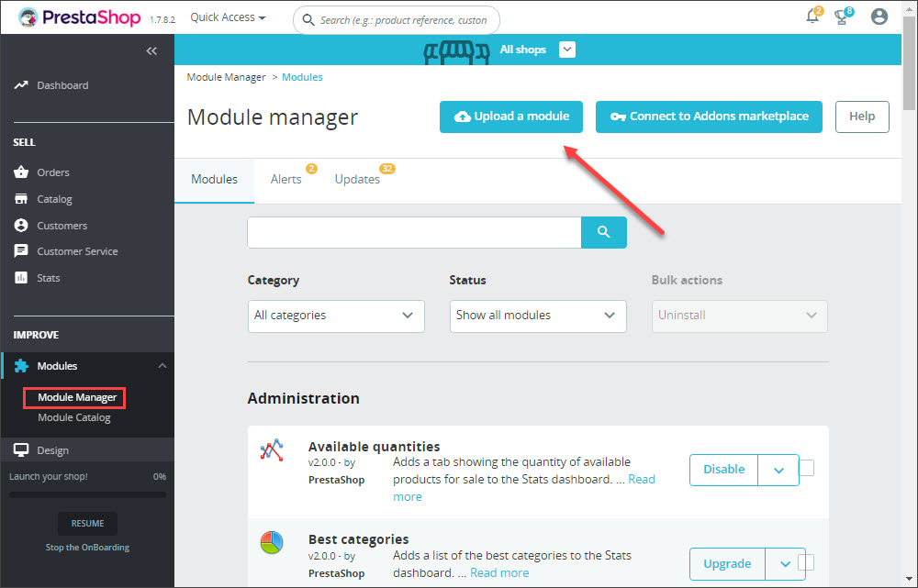Open the user profile avatar icon
This screenshot has width=918, height=588.
879,17
